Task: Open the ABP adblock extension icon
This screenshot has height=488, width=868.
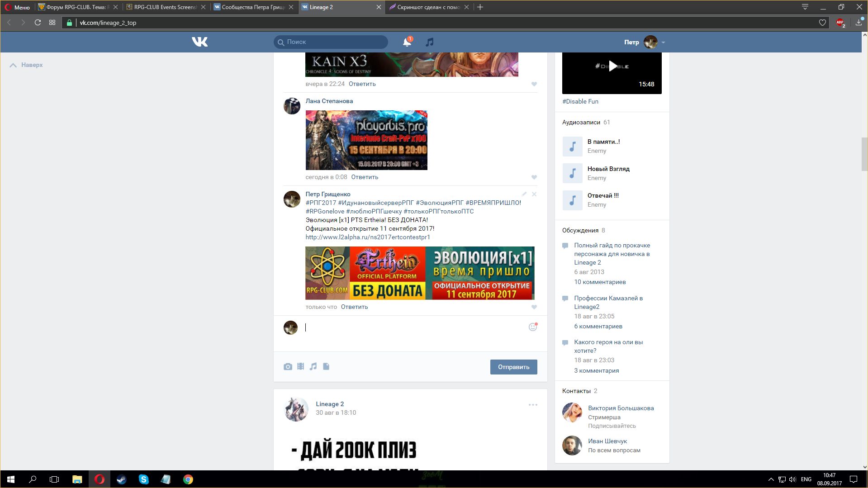Action: pyautogui.click(x=840, y=23)
